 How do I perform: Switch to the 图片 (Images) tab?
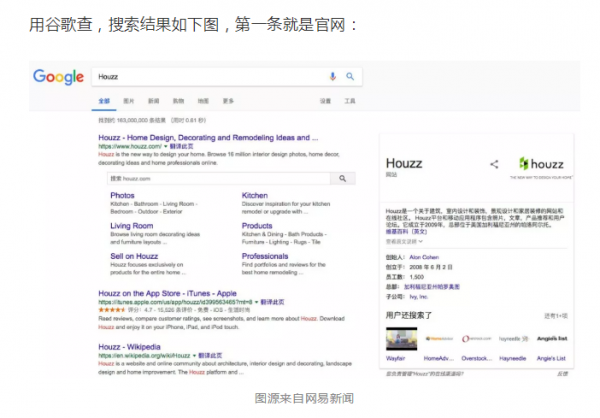129,101
